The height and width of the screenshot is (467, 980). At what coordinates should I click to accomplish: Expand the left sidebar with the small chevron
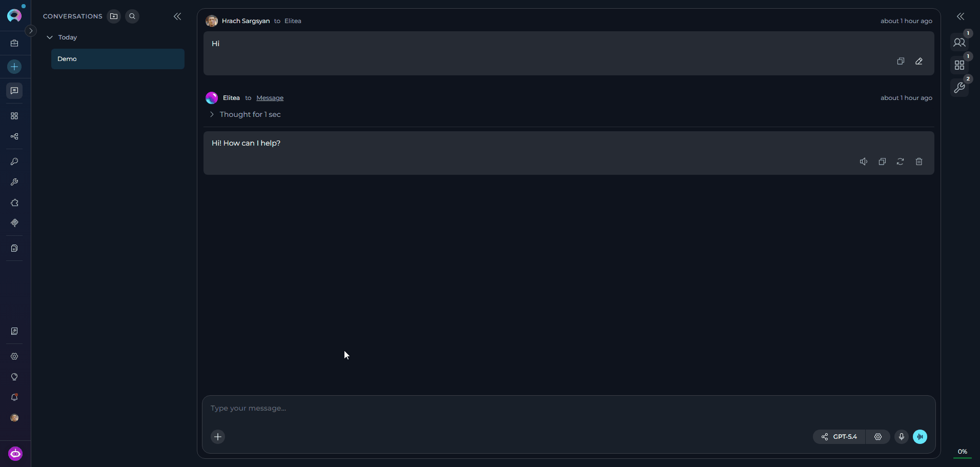31,31
